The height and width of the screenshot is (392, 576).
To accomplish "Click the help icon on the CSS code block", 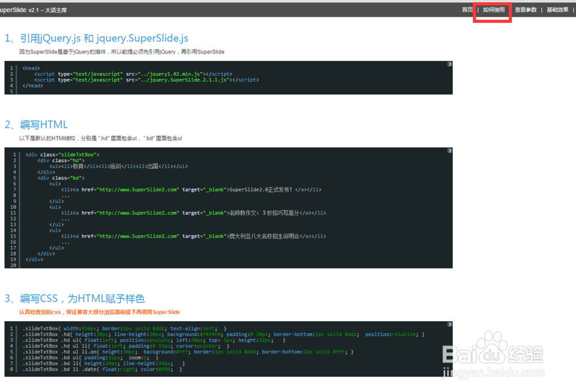I will click(x=449, y=325).
